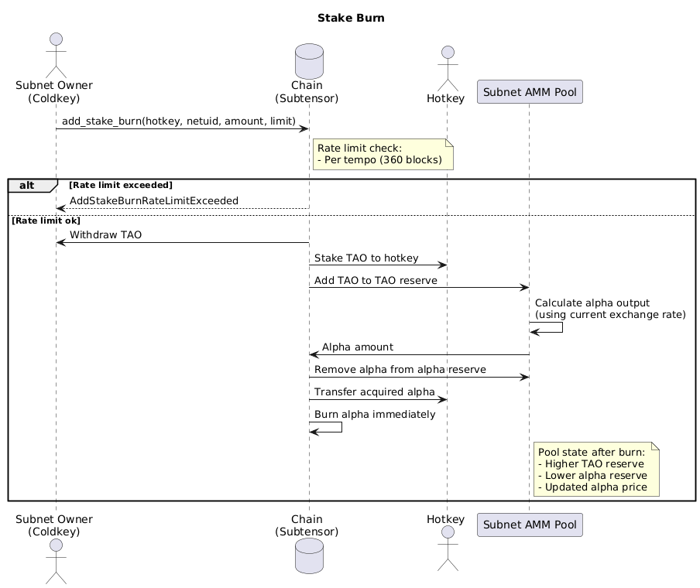Click the top Subnet AMM Pool participant box

point(530,91)
